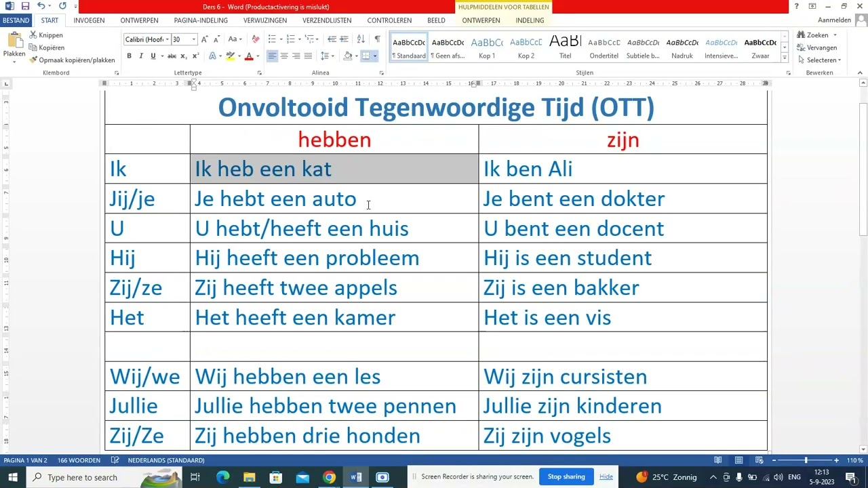
Task: Undo the last action in quick access toolbar
Action: pos(41,6)
